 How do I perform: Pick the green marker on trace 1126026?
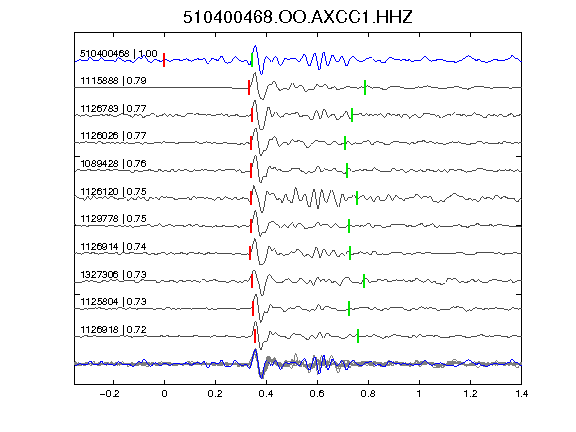click(345, 143)
